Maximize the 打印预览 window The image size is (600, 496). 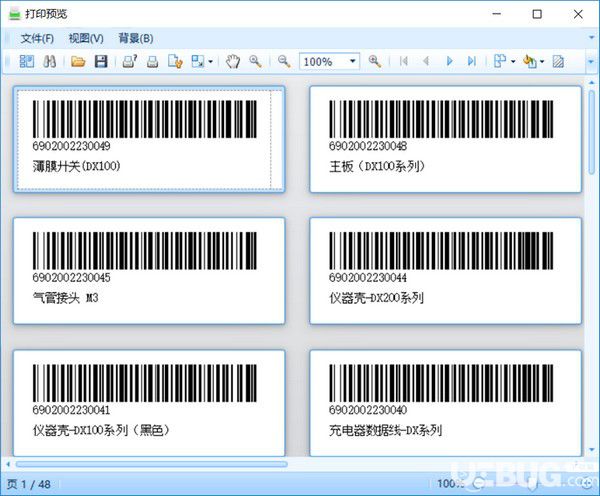537,14
